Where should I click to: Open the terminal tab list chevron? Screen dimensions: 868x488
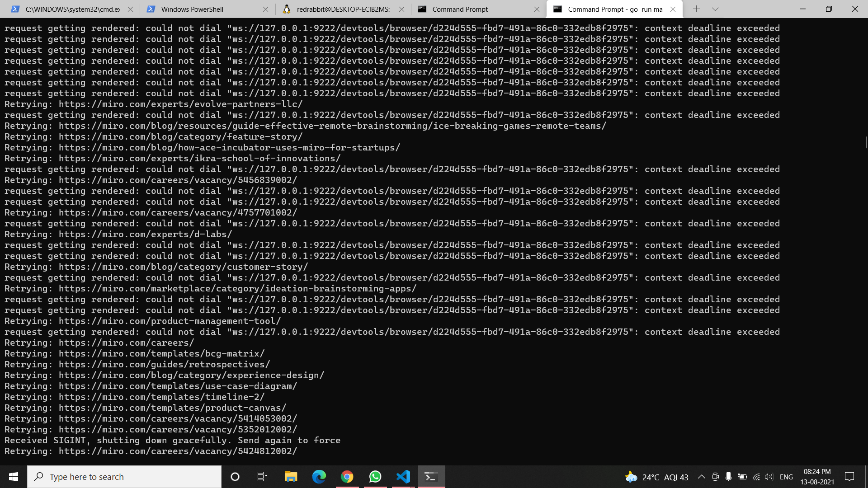click(715, 9)
